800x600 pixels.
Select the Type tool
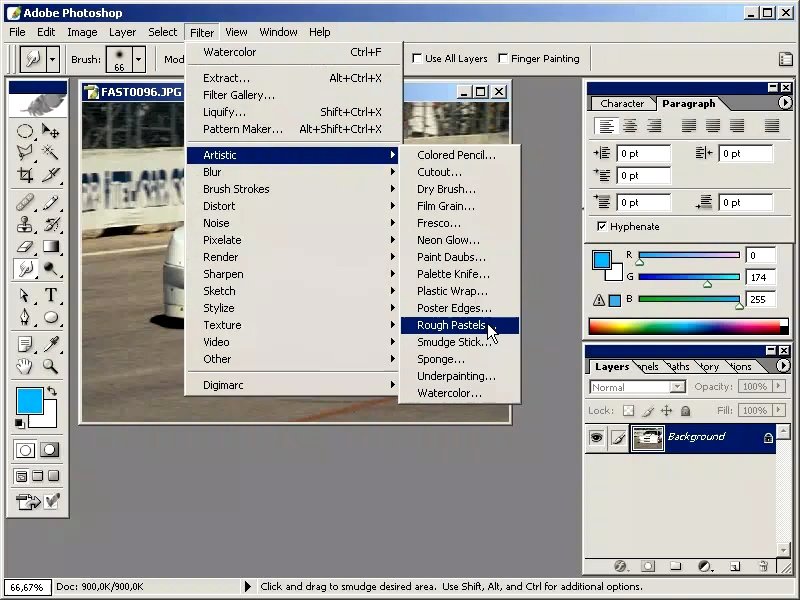click(51, 295)
